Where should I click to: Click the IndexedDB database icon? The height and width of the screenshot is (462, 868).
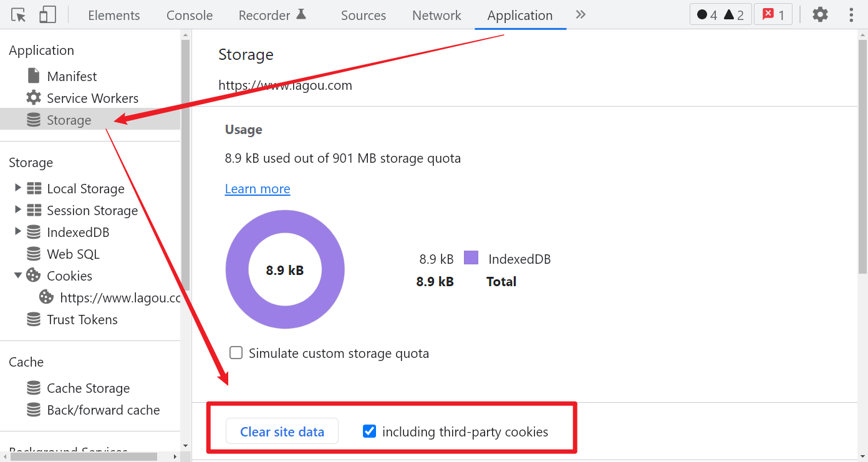coord(34,232)
